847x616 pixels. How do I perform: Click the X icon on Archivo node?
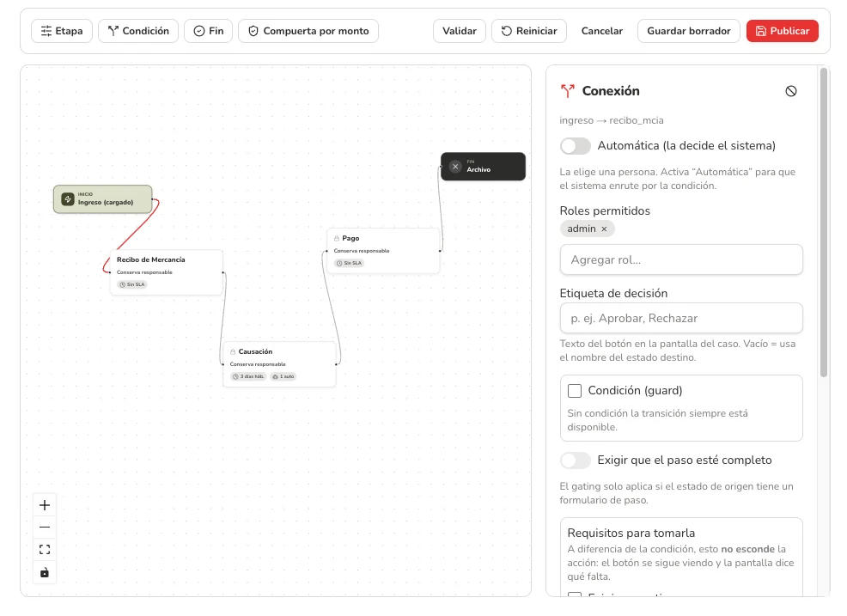point(455,167)
